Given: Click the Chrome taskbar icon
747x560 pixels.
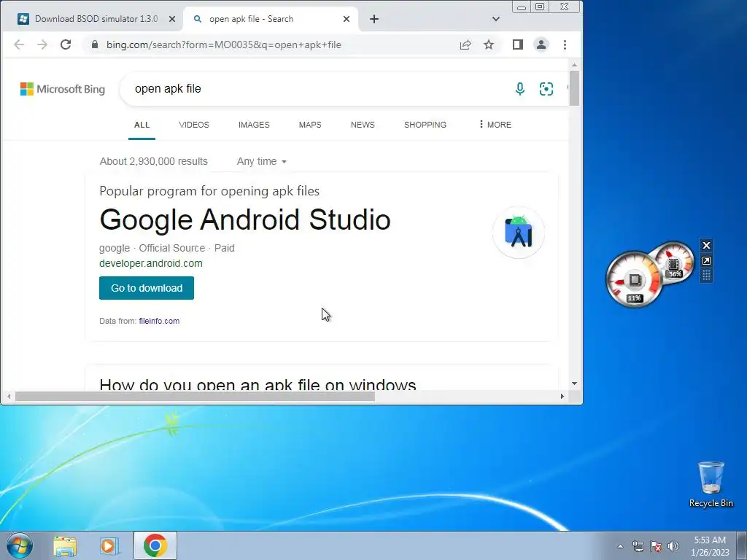Looking at the screenshot, I should pos(155,545).
